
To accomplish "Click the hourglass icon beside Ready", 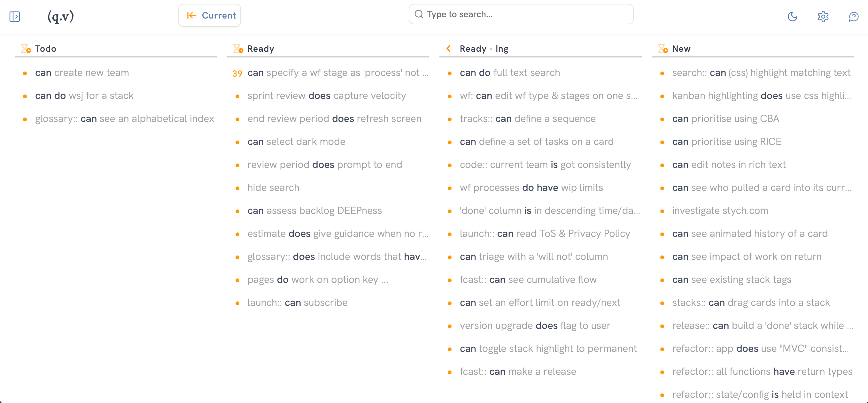I will [x=238, y=49].
